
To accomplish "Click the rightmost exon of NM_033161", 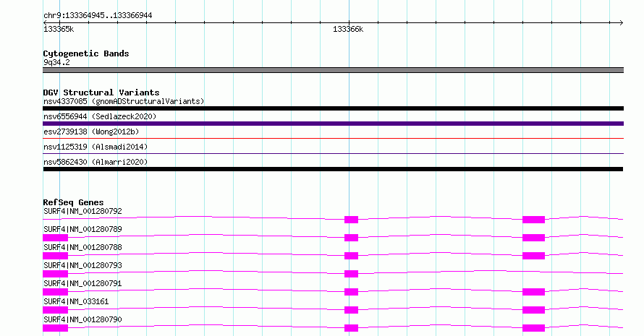I will (533, 310).
